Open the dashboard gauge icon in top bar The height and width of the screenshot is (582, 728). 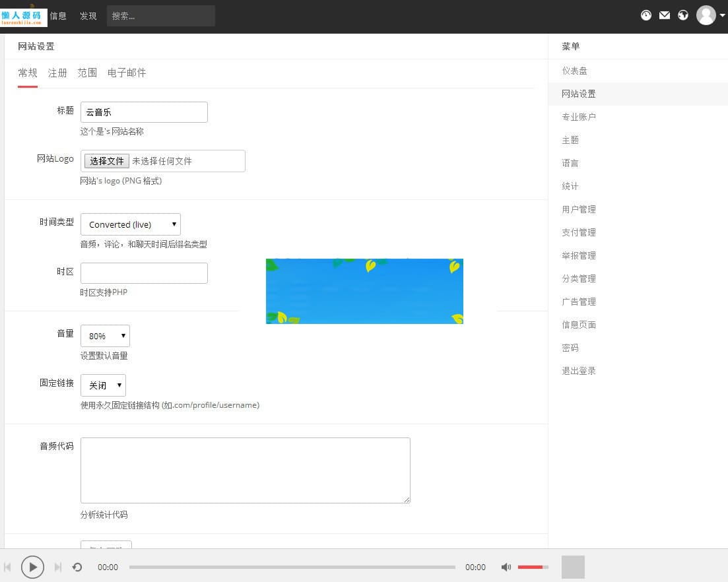tap(645, 15)
